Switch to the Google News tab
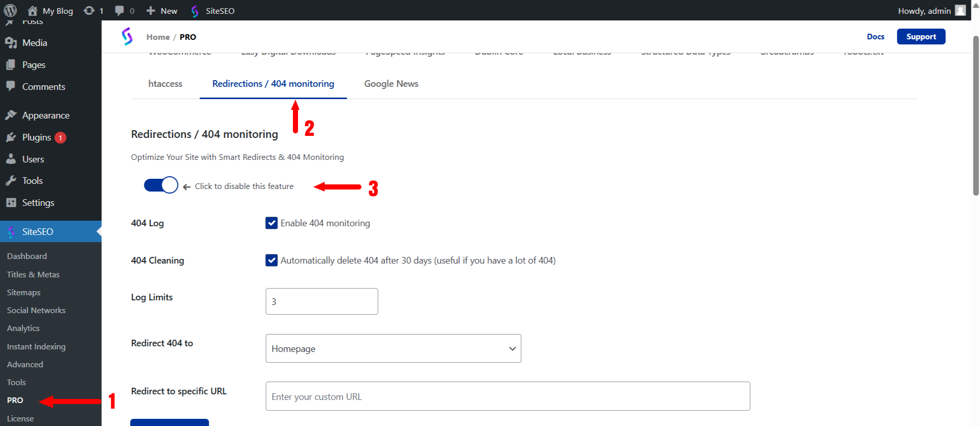The image size is (980, 426). (391, 84)
